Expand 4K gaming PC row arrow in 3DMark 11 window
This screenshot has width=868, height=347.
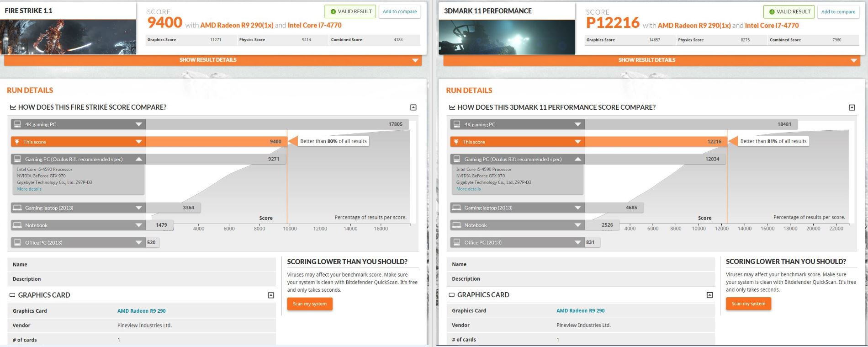(x=578, y=124)
